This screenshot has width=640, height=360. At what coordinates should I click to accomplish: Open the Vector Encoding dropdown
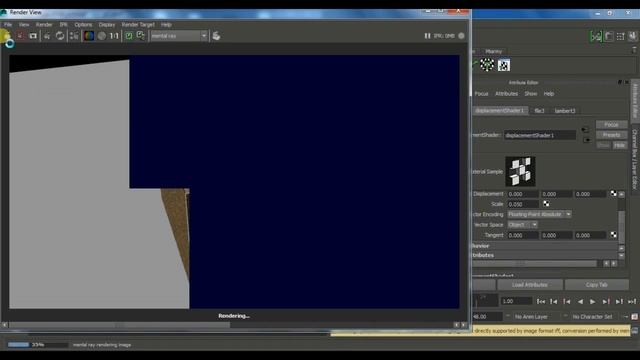click(539, 214)
